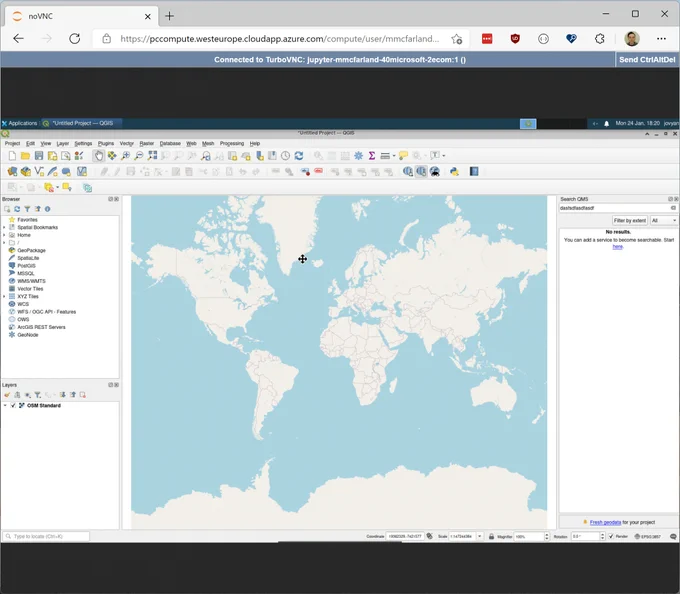The image size is (680, 594).
Task: Toggle extents and mouse position display
Action: (x=429, y=536)
